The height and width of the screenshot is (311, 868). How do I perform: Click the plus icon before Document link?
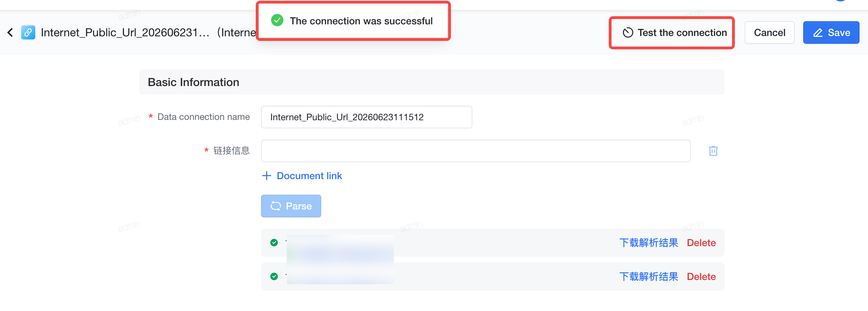click(x=267, y=176)
